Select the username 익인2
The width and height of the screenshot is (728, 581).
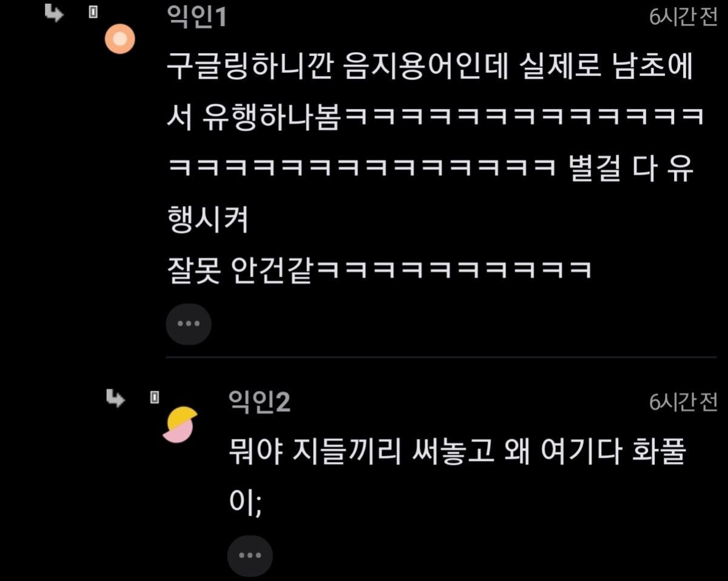tap(259, 401)
